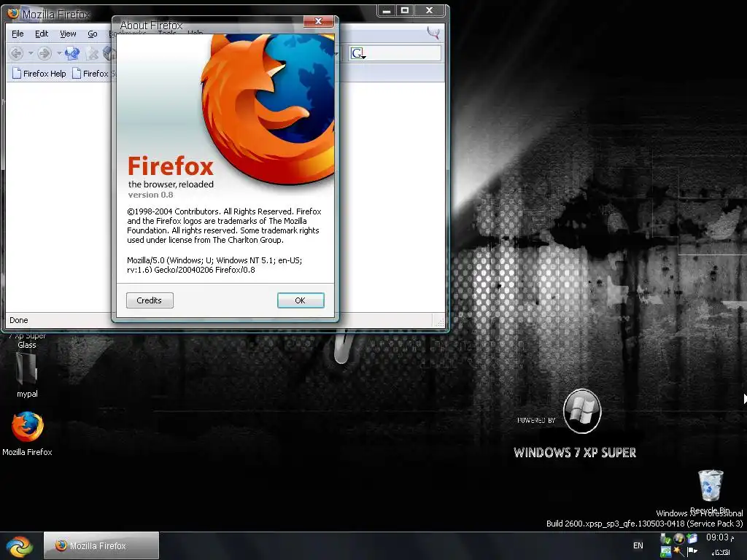Click the Credits button
The image size is (747, 560).
(150, 300)
